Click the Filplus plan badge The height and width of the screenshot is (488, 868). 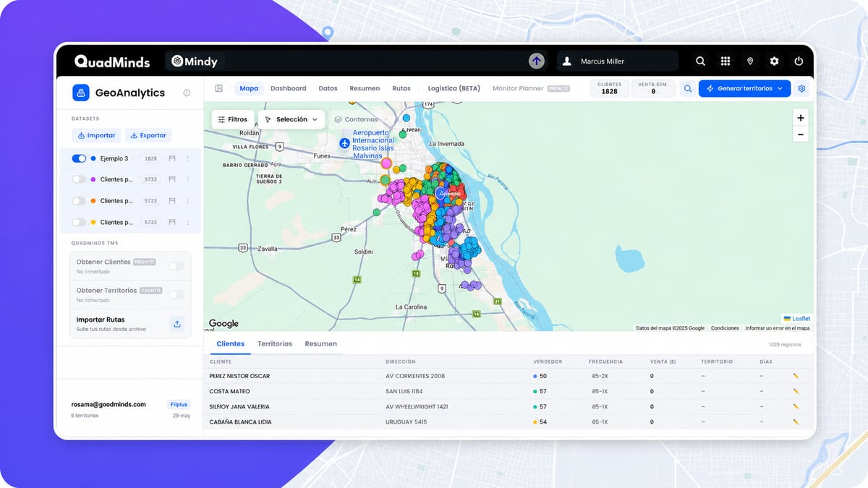(179, 405)
